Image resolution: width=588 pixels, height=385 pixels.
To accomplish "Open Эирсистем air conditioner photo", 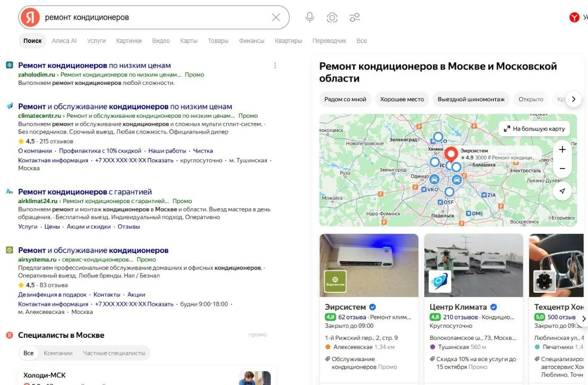I will (x=369, y=265).
